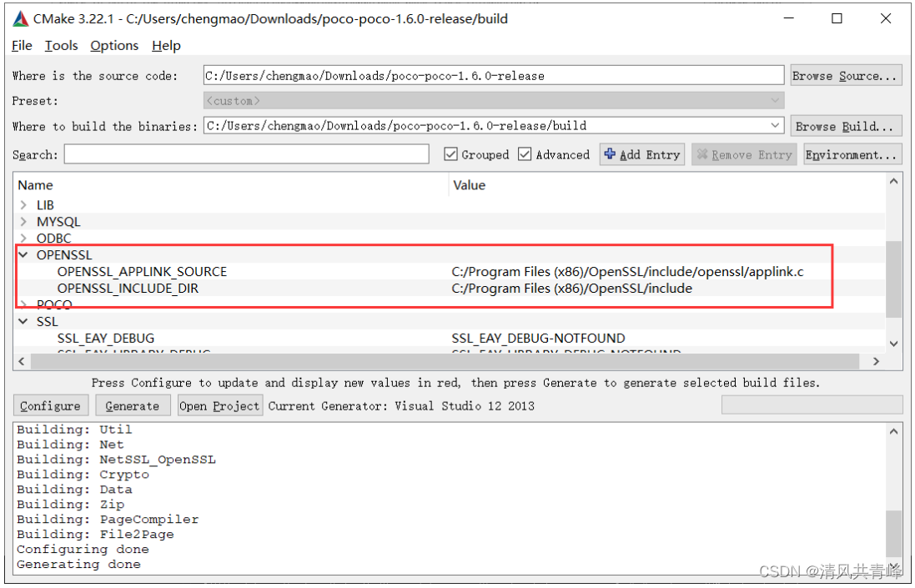Click the Add Entry button
This screenshot has width=915, height=588.
[642, 154]
